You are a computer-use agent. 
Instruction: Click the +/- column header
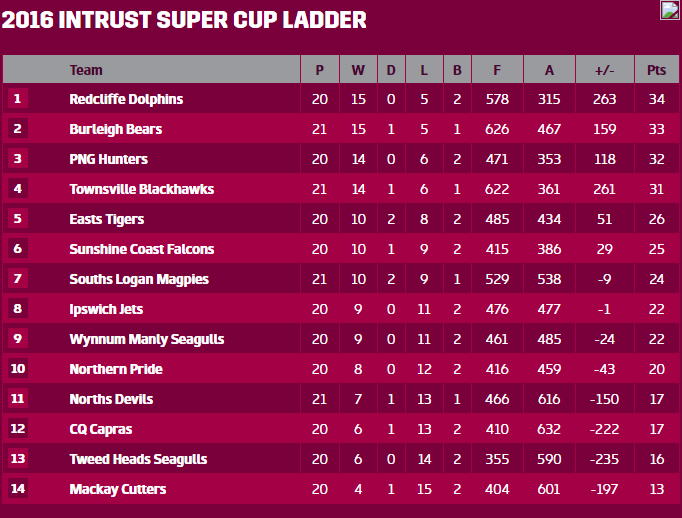[604, 70]
